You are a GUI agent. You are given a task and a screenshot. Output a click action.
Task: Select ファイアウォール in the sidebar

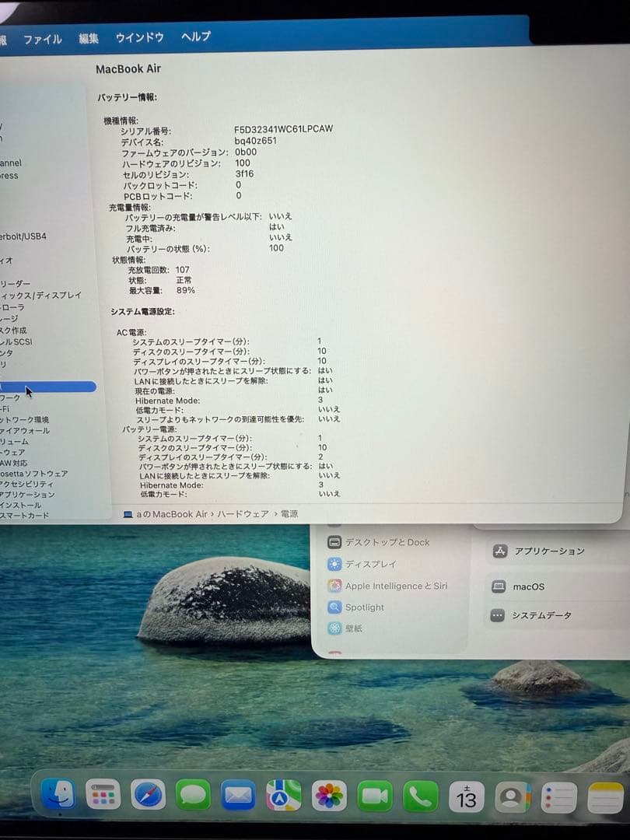(31, 430)
